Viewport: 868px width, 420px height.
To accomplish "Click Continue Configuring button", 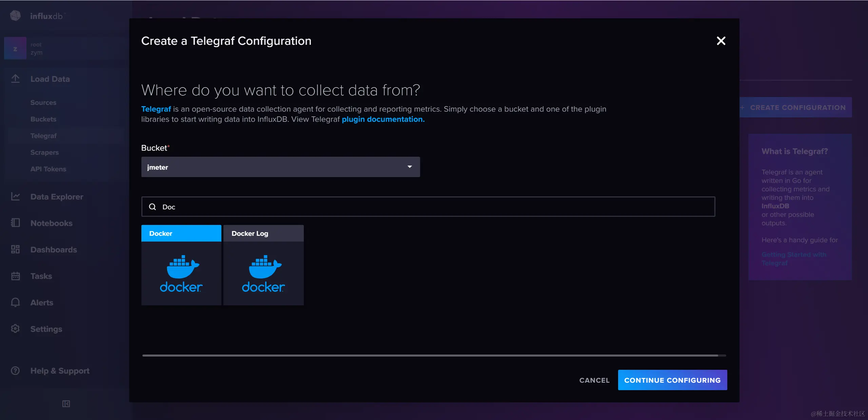I will tap(672, 380).
